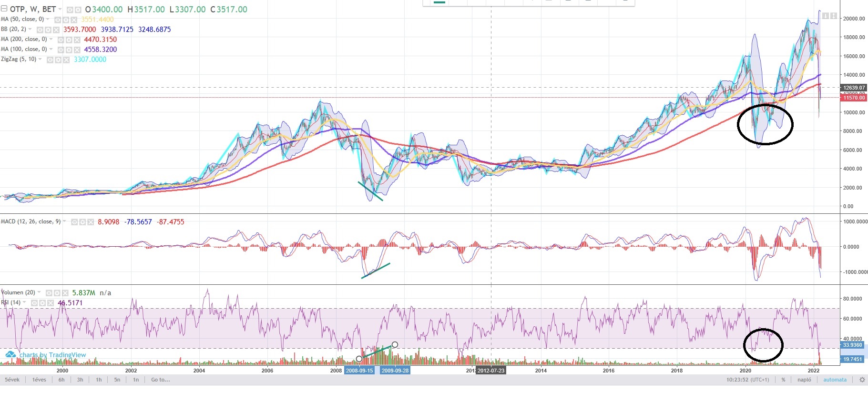
Task: Remove the Volumen (20) indicator
Action: (x=65, y=293)
